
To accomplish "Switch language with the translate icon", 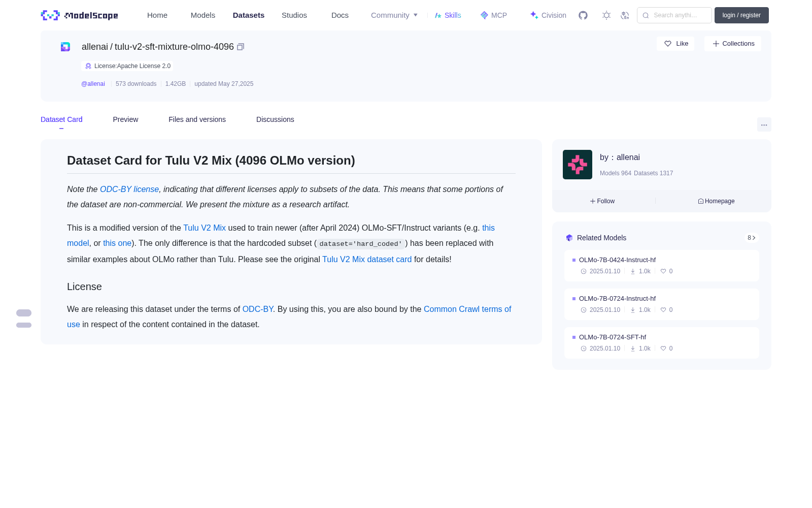I will [625, 15].
